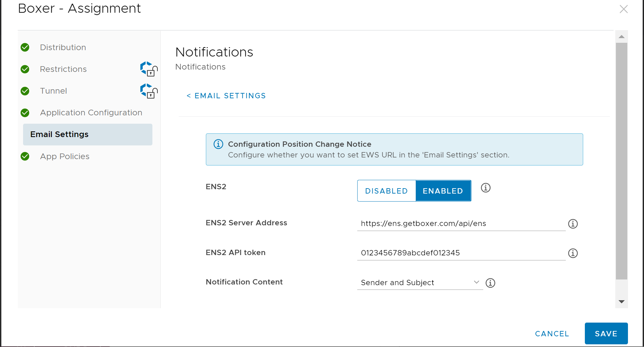Open the Restrictions step
The width and height of the screenshot is (644, 347).
pos(63,69)
